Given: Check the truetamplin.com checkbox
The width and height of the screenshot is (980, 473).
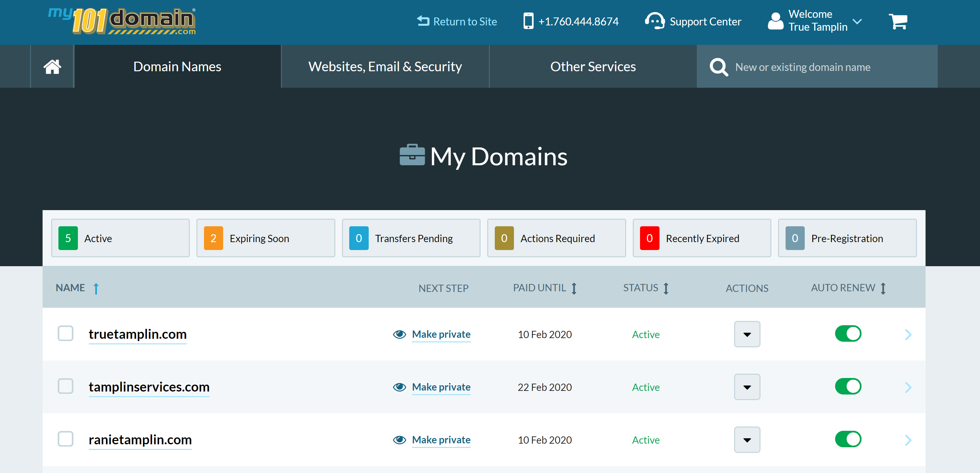Looking at the screenshot, I should (x=65, y=333).
